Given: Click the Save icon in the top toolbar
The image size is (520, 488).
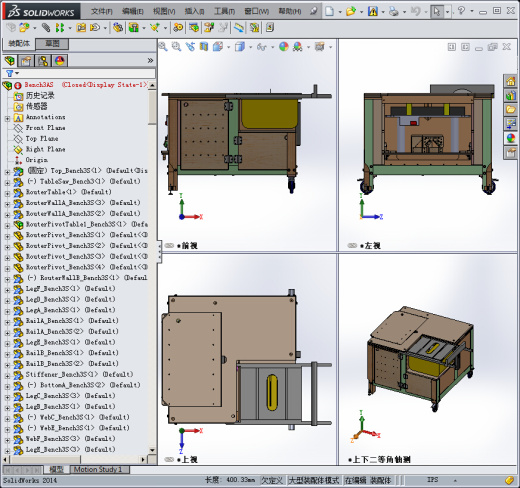Looking at the screenshot, I should pyautogui.click(x=372, y=12).
